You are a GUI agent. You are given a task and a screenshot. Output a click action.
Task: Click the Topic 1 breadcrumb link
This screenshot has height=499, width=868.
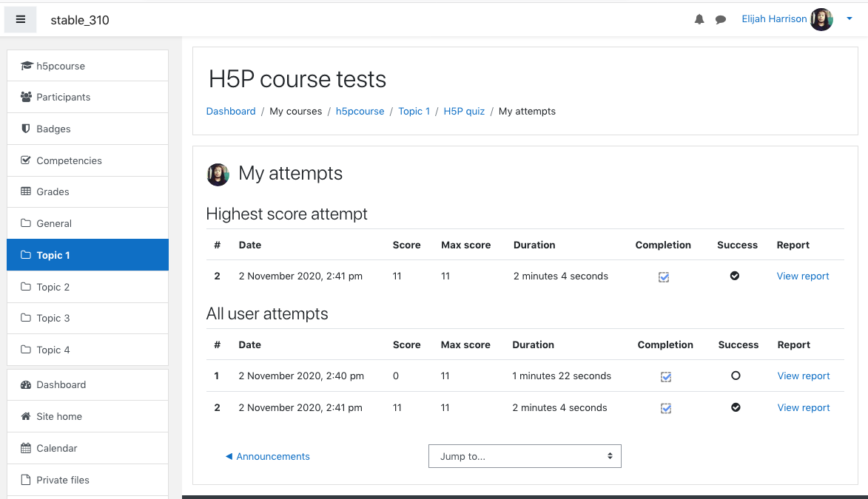point(414,111)
